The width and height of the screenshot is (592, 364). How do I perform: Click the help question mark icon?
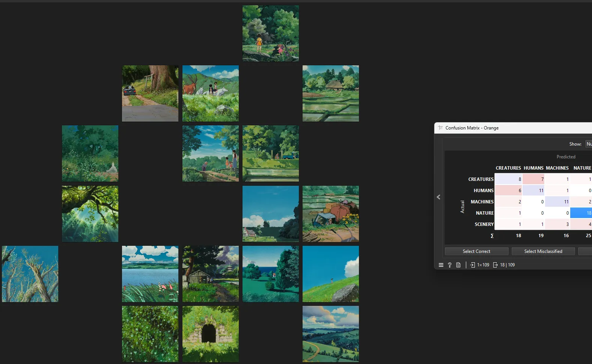(x=450, y=265)
